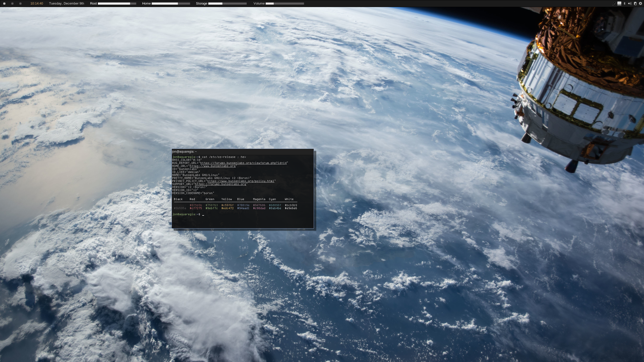The image size is (644, 362).
Task: Open the bunsenlabs policy.html link
Action: pos(240,181)
